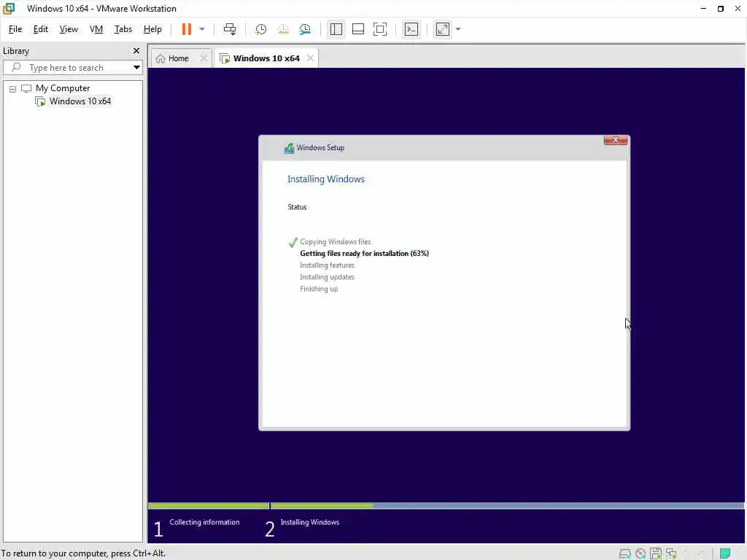Click the library search input field
747x560 pixels.
click(73, 68)
